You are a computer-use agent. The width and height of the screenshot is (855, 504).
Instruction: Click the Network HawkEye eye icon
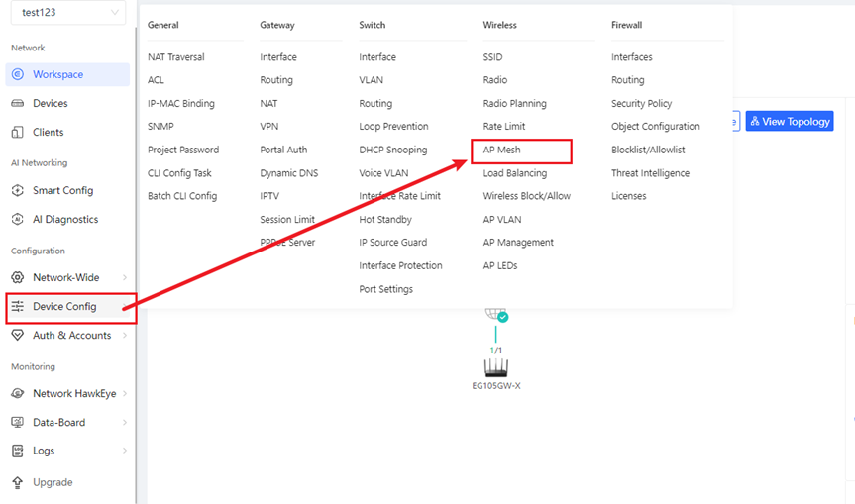18,393
